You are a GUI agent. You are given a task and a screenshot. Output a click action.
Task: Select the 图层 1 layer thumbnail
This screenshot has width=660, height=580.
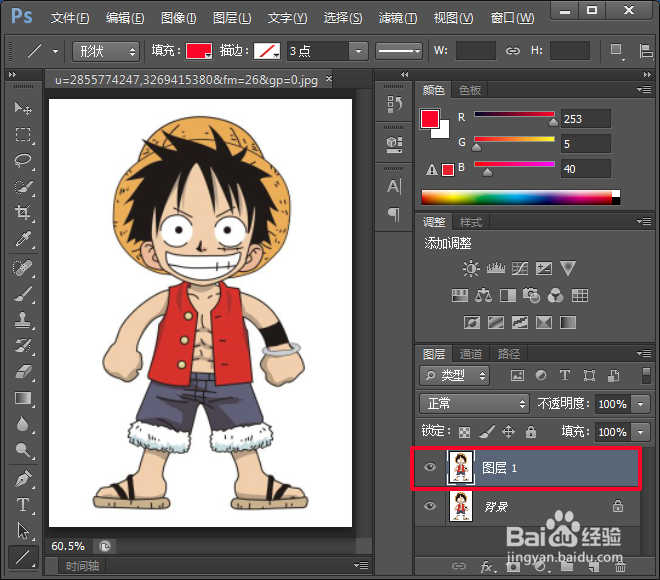460,467
